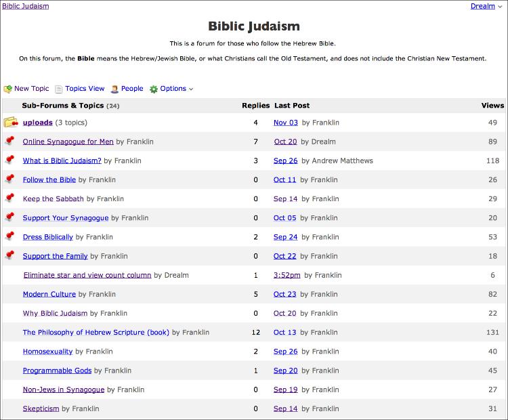The width and height of the screenshot is (508, 420).
Task: Click the uploads folder icon
Action: (x=10, y=123)
